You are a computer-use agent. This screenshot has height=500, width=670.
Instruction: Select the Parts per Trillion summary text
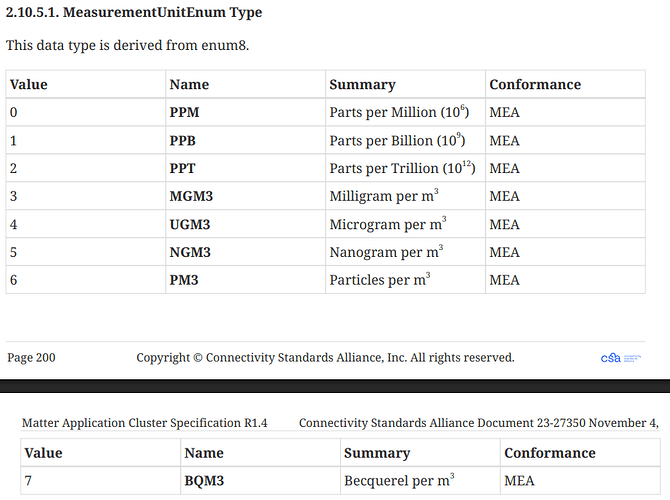click(403, 168)
